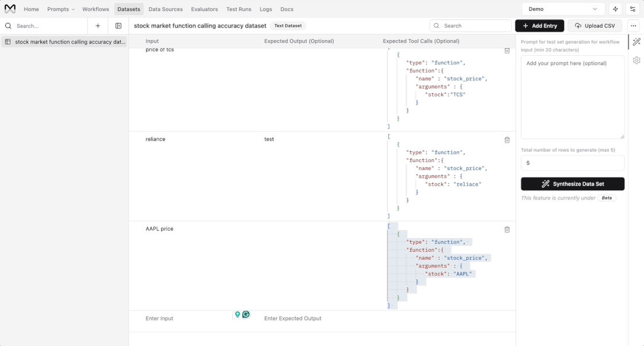Click the 'reliance' input cell
The width and height of the screenshot is (644, 346).
tap(155, 139)
